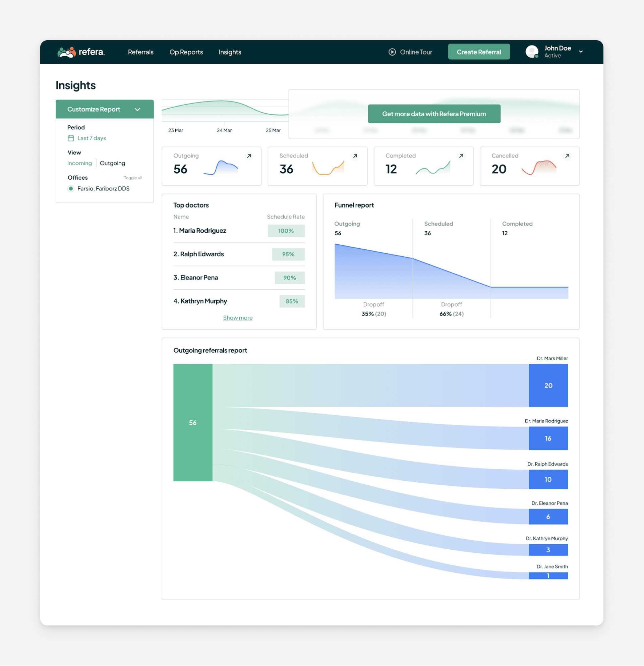Viewport: 644px width, 666px height.
Task: Click John Doe's avatar picture
Action: [x=531, y=52]
